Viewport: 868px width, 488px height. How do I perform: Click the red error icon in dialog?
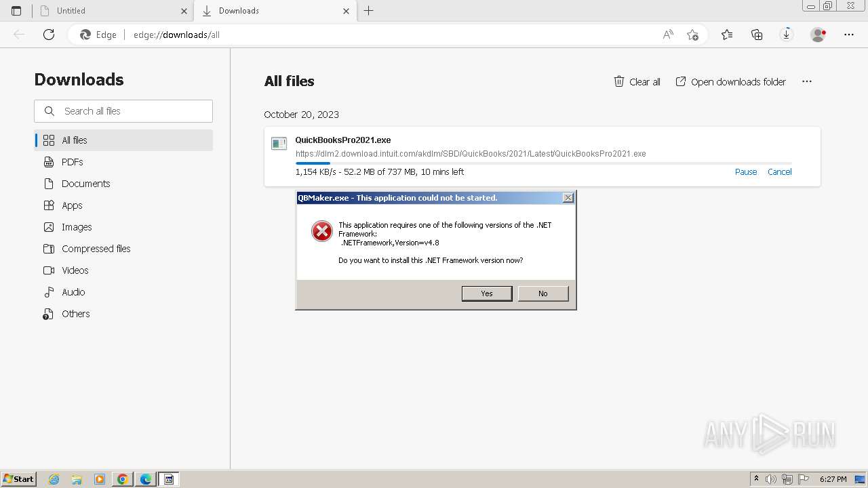(x=322, y=231)
